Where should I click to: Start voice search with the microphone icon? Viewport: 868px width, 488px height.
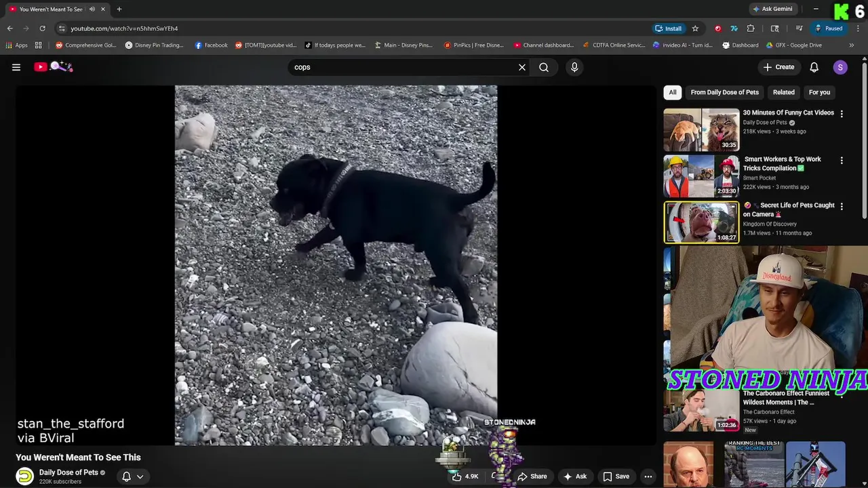pyautogui.click(x=574, y=67)
